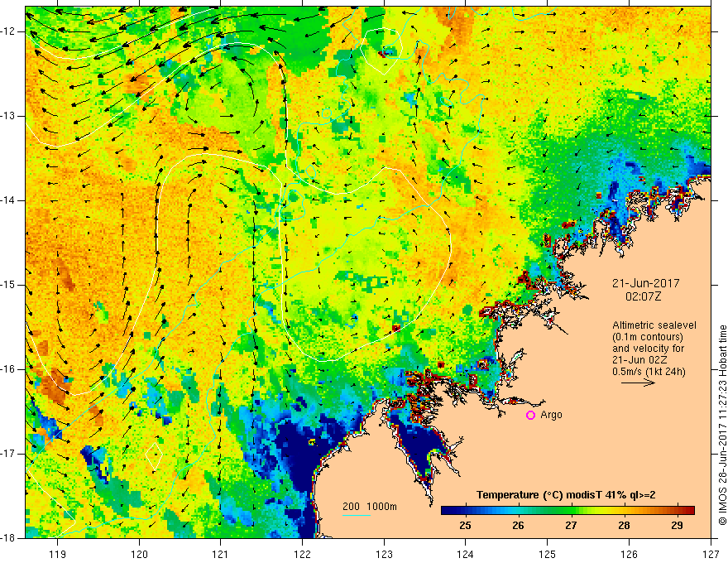Image resolution: width=728 pixels, height=563 pixels.
Task: Click longitude axis label 125
Action: [x=548, y=554]
